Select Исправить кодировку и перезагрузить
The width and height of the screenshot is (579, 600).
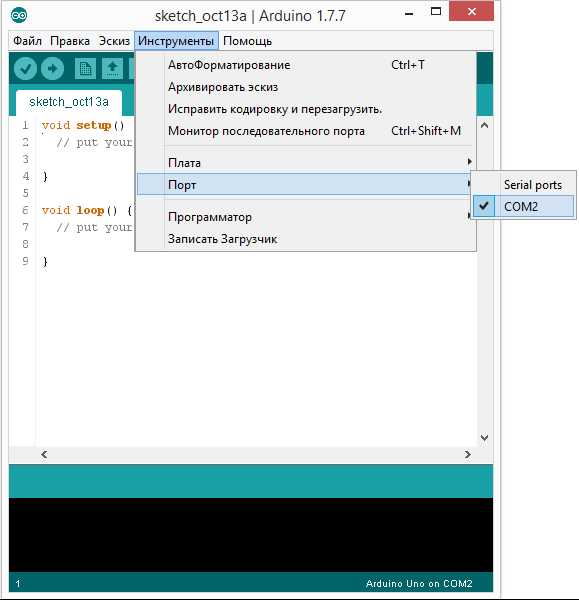[305, 109]
